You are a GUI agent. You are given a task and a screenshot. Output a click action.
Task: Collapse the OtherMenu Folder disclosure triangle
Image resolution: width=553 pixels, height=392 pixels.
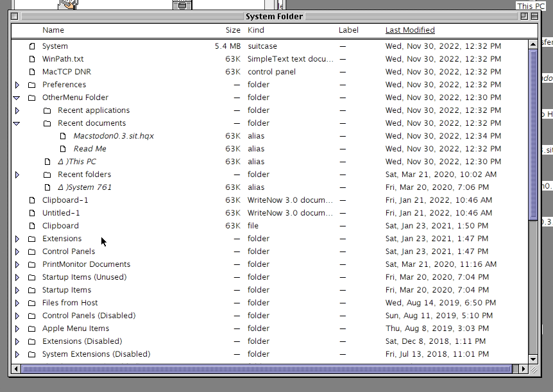click(x=17, y=98)
